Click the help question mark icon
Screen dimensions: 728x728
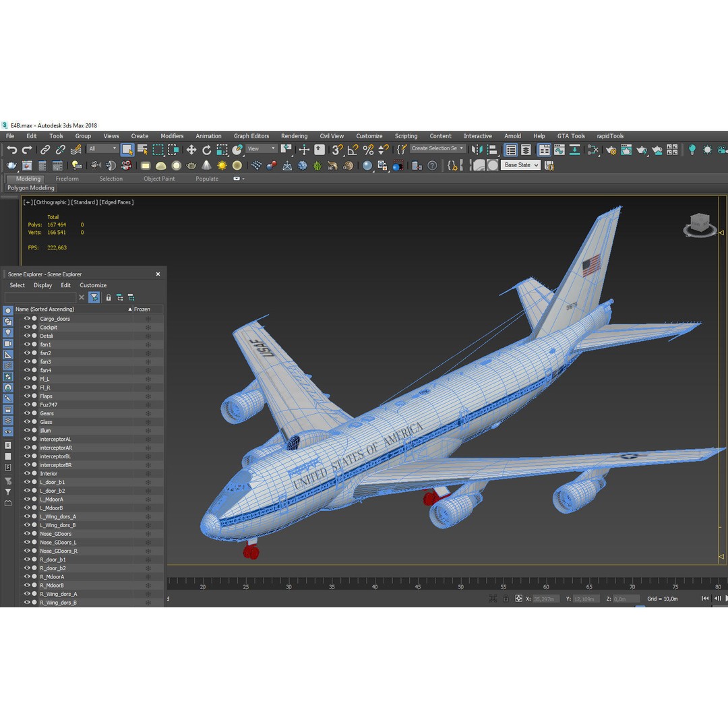tap(432, 165)
